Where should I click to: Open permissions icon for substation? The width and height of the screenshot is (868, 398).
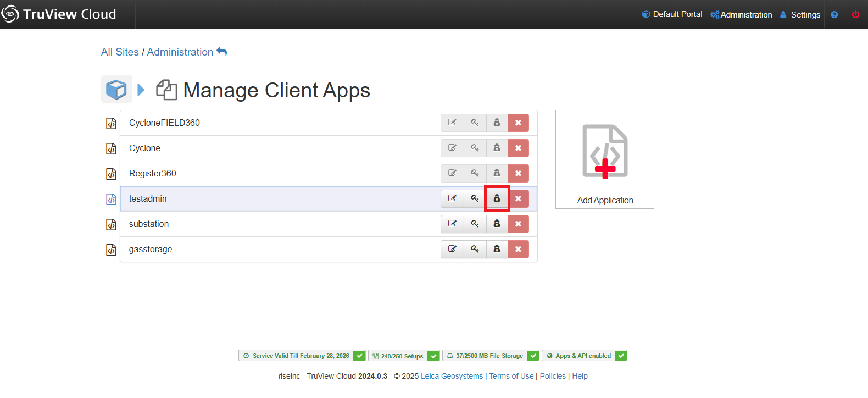(497, 224)
